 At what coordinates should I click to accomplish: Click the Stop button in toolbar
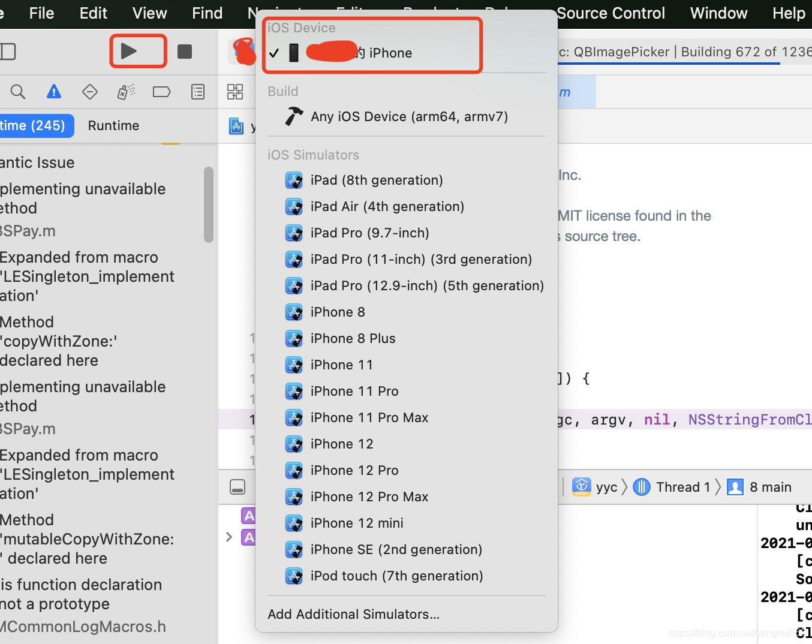pos(185,52)
